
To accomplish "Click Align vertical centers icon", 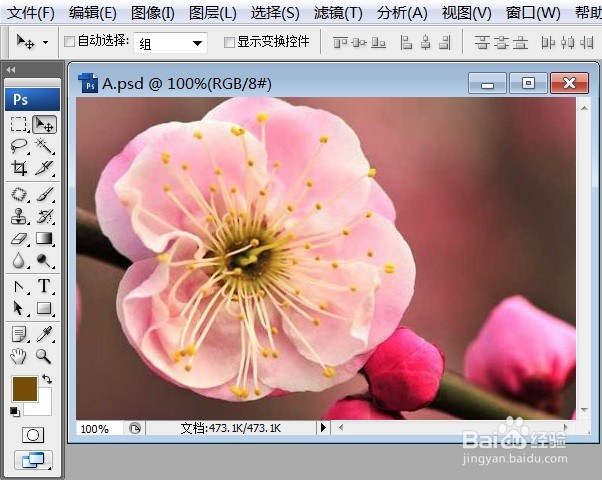I will tap(359, 42).
